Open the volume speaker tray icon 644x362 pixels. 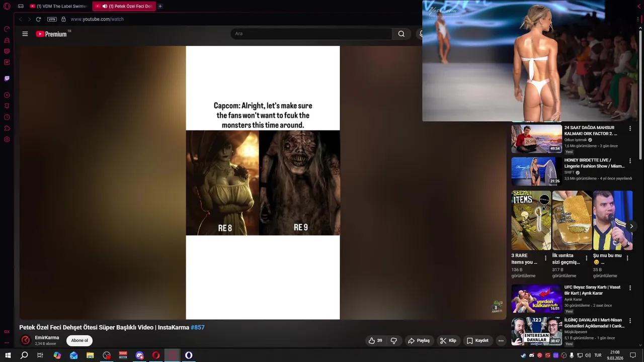[588, 355]
